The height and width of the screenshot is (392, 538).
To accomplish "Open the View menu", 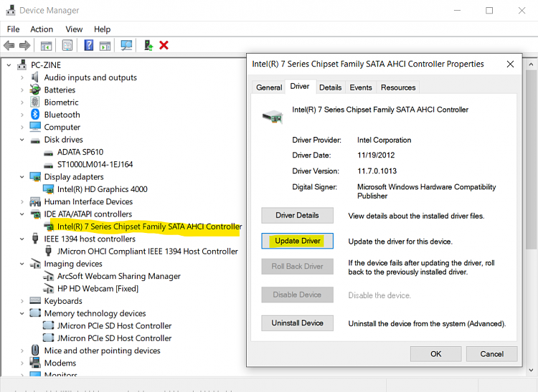I will [74, 29].
